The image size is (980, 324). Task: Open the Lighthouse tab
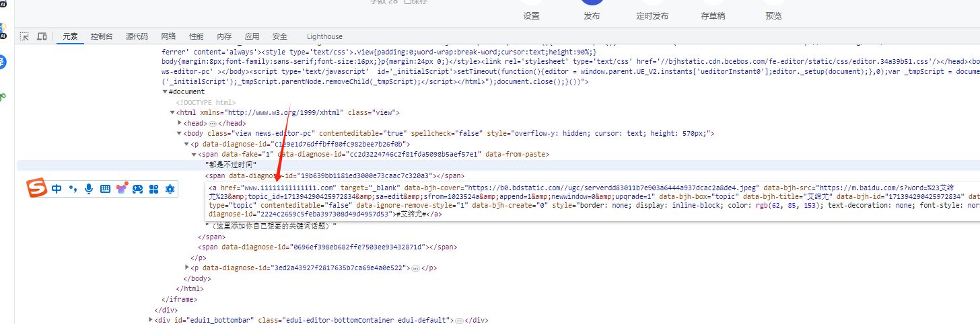(x=324, y=36)
